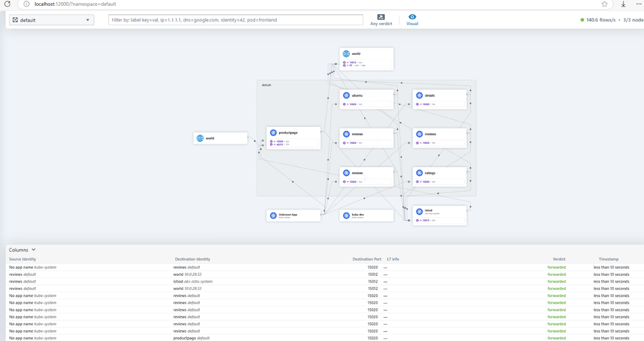644x341 pixels.
Task: Click L7 info column header
Action: pyautogui.click(x=393, y=259)
